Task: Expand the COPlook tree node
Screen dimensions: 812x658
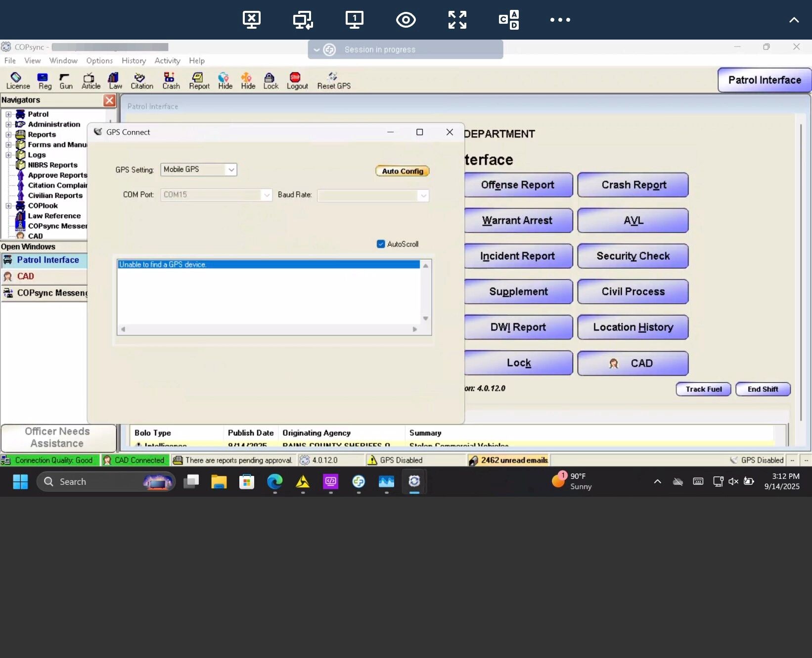Action: 8,206
